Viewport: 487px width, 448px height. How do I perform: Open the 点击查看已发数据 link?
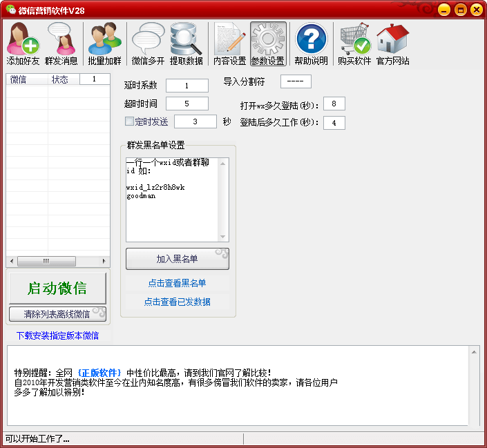click(177, 302)
